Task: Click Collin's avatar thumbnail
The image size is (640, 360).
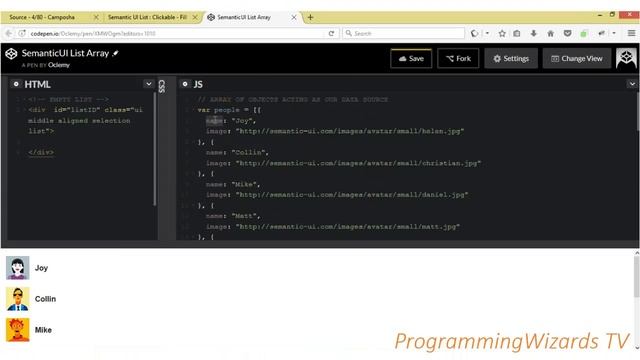Action: coord(18,299)
